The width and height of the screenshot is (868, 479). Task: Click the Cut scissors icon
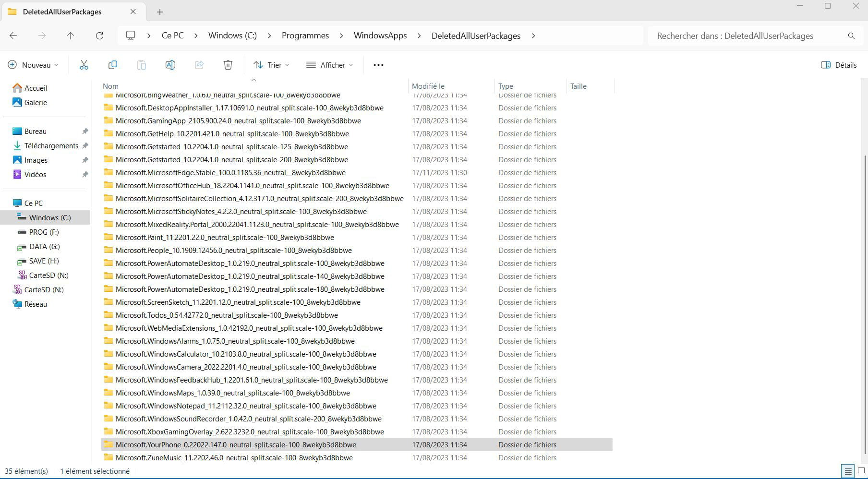coord(84,65)
